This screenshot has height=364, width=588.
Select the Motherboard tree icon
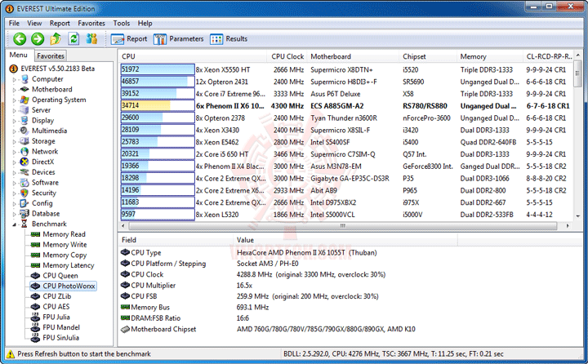click(x=24, y=89)
